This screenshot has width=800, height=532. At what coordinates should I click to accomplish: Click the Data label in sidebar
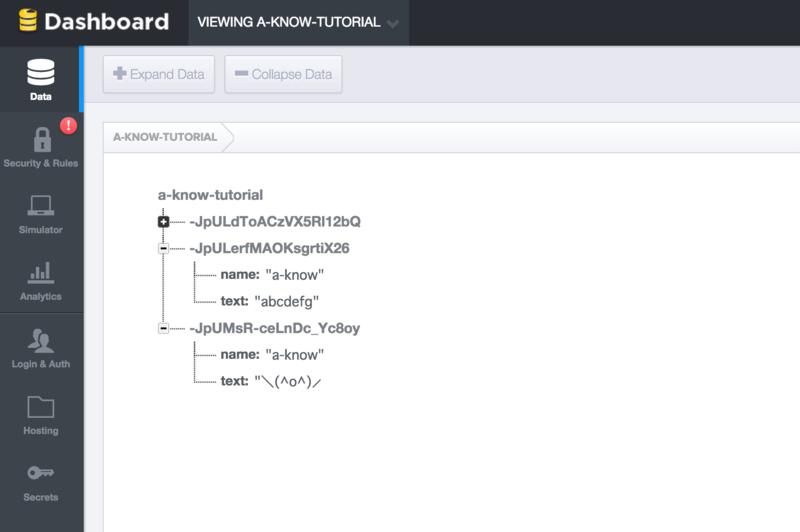click(x=41, y=96)
